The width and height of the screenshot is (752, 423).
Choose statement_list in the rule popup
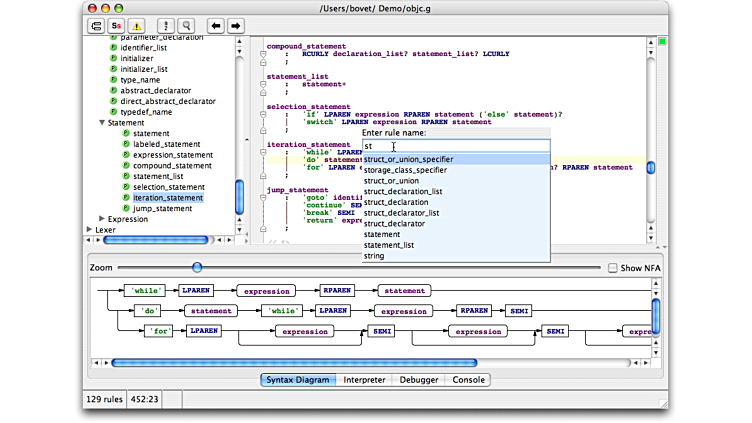point(388,245)
